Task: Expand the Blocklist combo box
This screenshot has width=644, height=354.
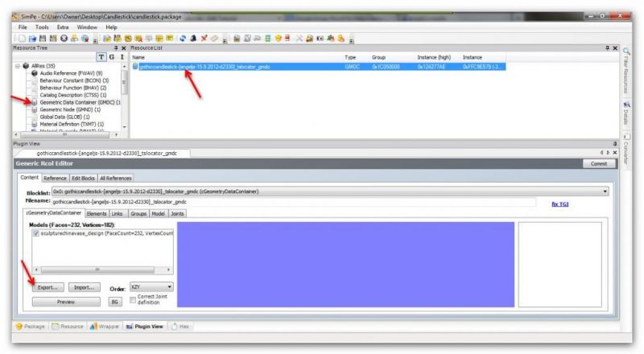Action: [604, 191]
